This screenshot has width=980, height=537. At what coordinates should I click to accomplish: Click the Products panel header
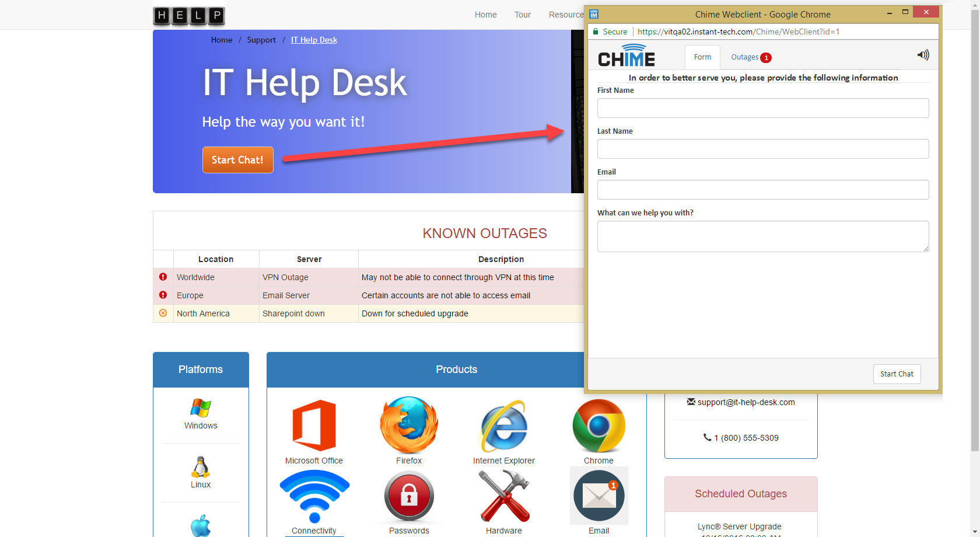pyautogui.click(x=456, y=369)
